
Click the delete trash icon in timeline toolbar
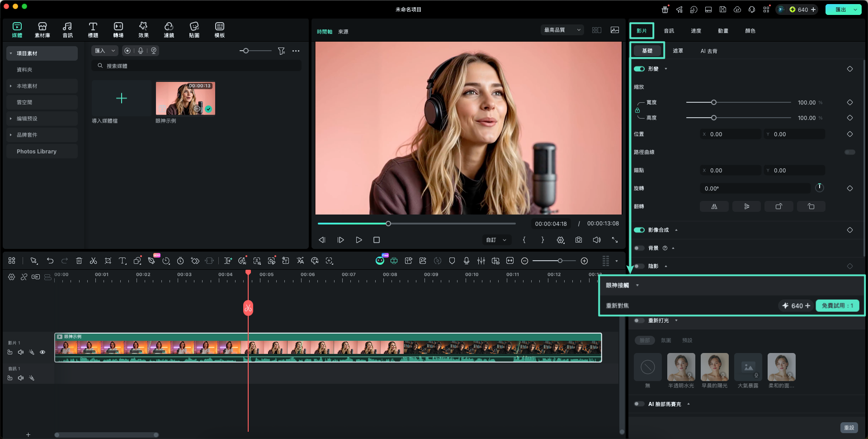pos(79,261)
